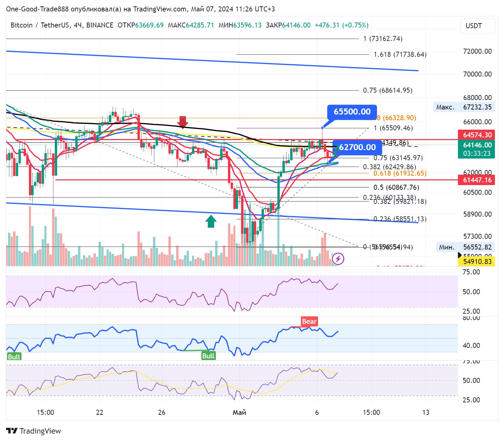The height and width of the screenshot is (441, 504).
Task: Click the Макс. 67232.35 high label
Action: [x=464, y=107]
